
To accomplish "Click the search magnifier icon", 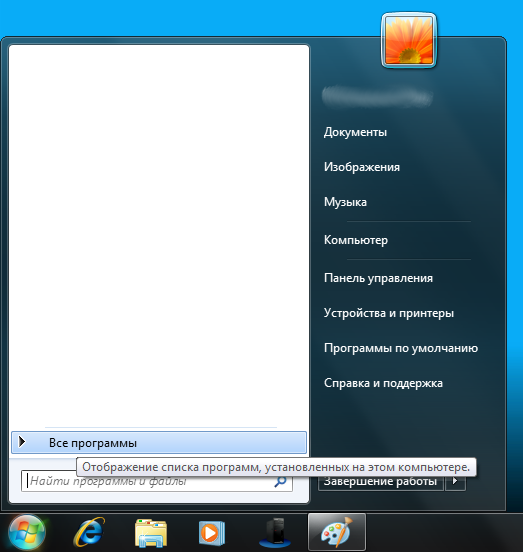I will coord(280,482).
